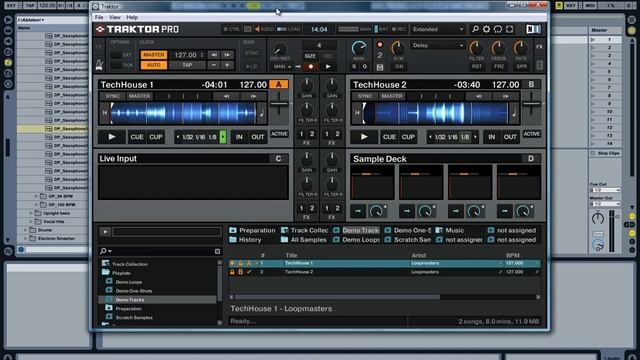Viewport: 640px width, 360px height.
Task: Click Preparation favorite folder icon in browser
Action: pyautogui.click(x=233, y=230)
